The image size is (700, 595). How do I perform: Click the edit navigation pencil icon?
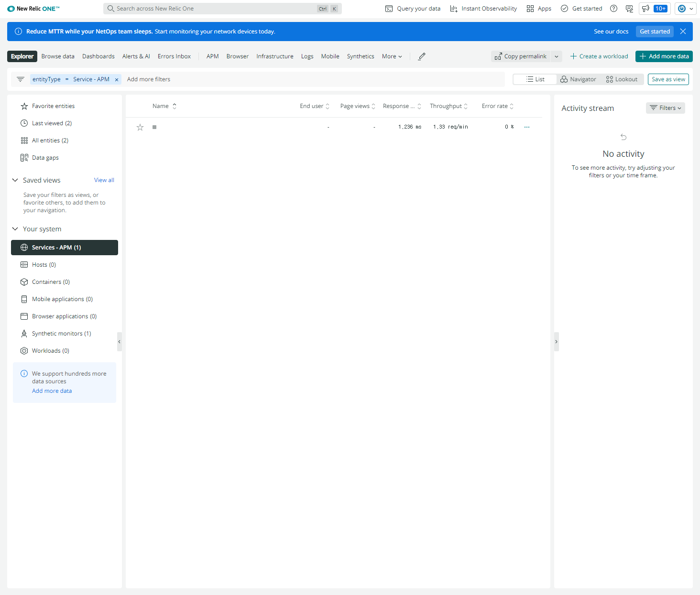coord(422,56)
